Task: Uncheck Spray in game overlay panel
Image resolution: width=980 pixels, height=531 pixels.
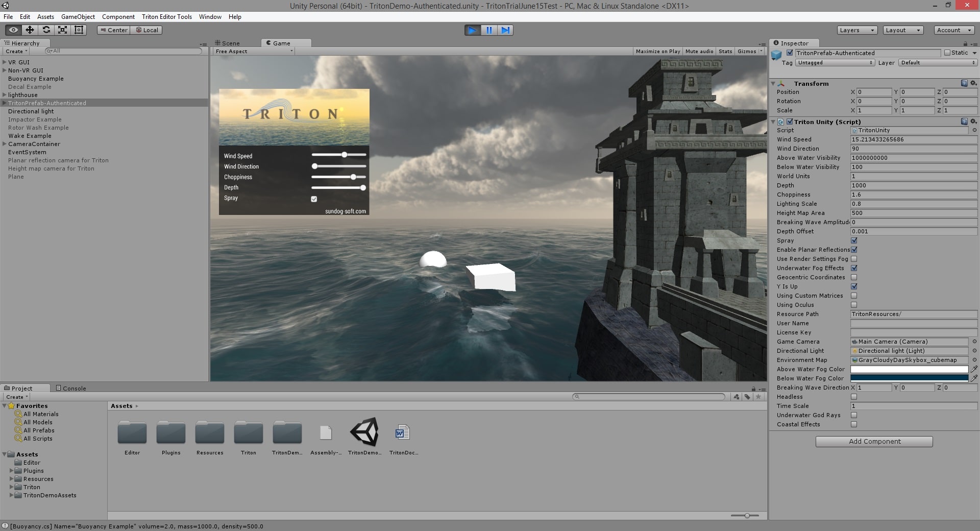Action: tap(314, 199)
